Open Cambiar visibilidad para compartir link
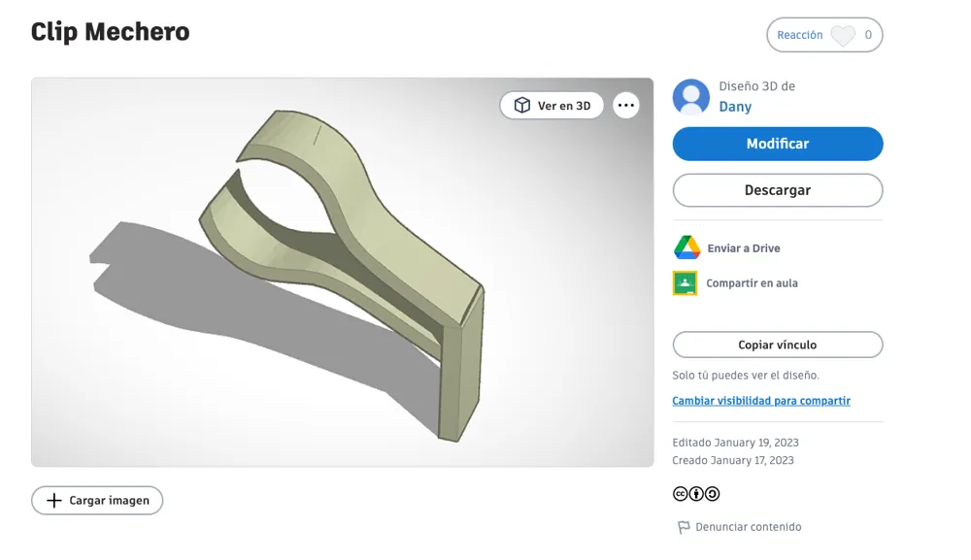This screenshot has height=560, width=971. [761, 401]
